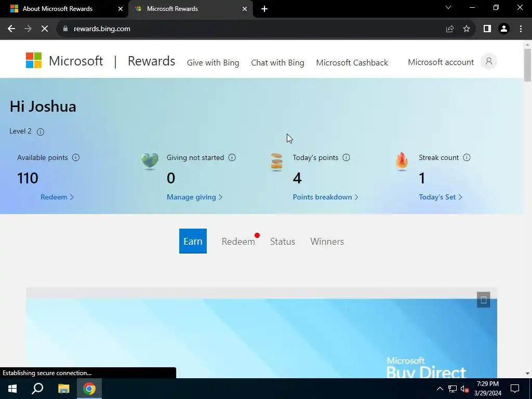Open a new tab with plus button
The width and height of the screenshot is (532, 399).
(x=264, y=9)
